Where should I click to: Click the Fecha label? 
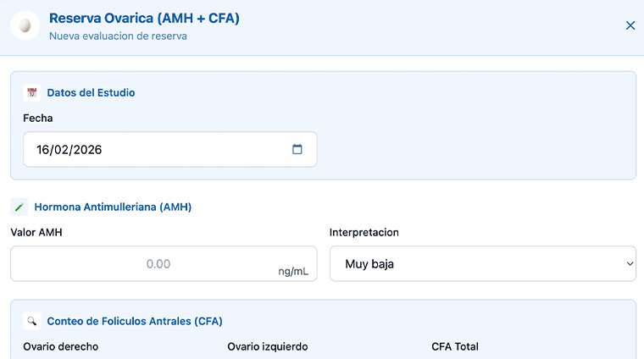point(38,119)
